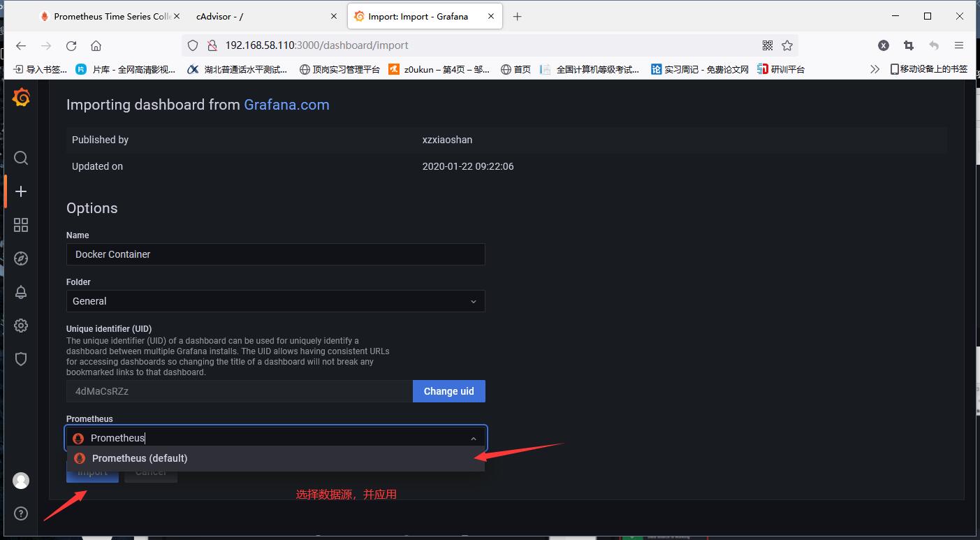The height and width of the screenshot is (540, 980).
Task: Reload the page with refresh icon
Action: click(x=71, y=45)
